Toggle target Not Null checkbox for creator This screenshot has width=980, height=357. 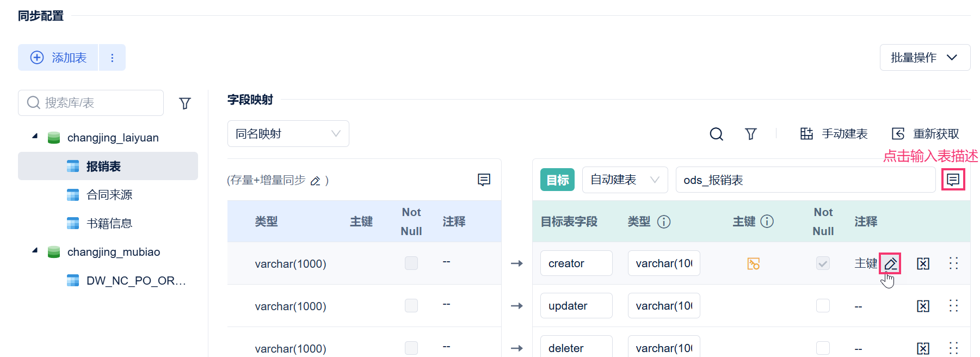tap(823, 263)
